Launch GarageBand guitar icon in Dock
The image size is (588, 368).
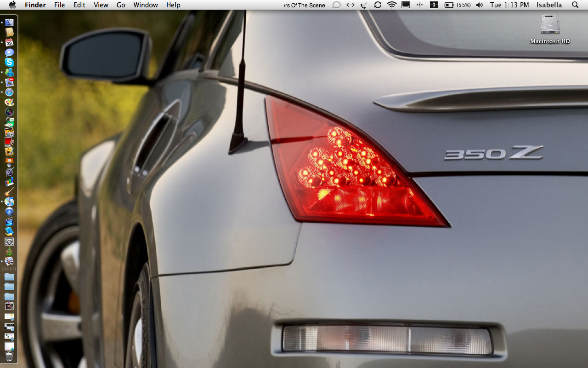pos(9,192)
